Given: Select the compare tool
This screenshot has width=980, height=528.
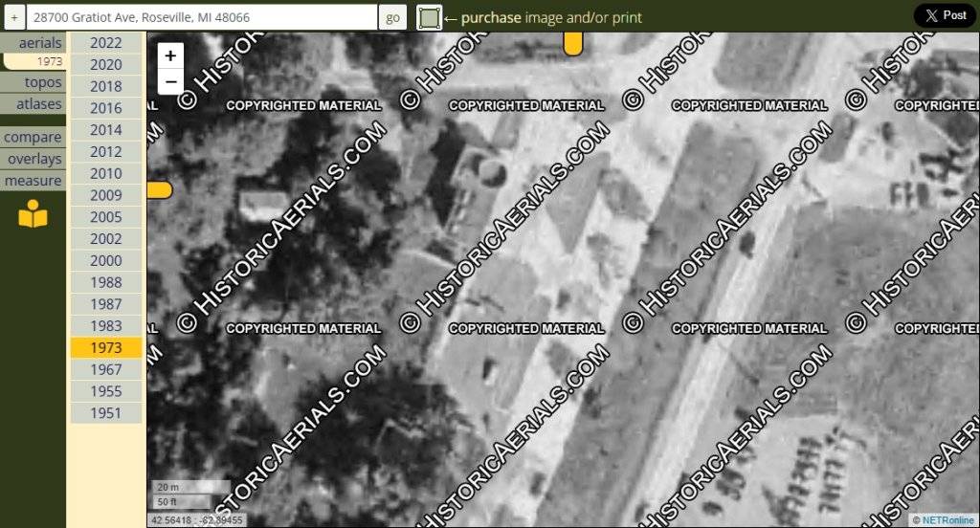Looking at the screenshot, I should tap(33, 137).
